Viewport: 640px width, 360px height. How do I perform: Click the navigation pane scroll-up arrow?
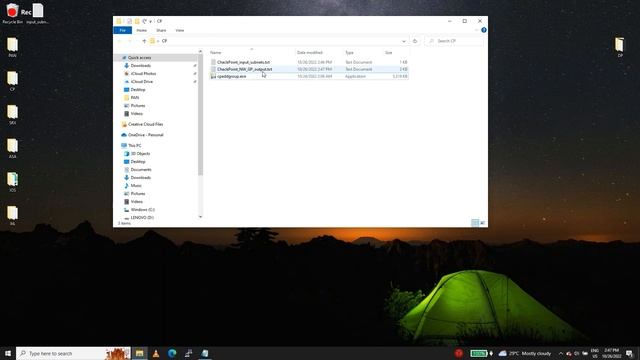(x=200, y=51)
